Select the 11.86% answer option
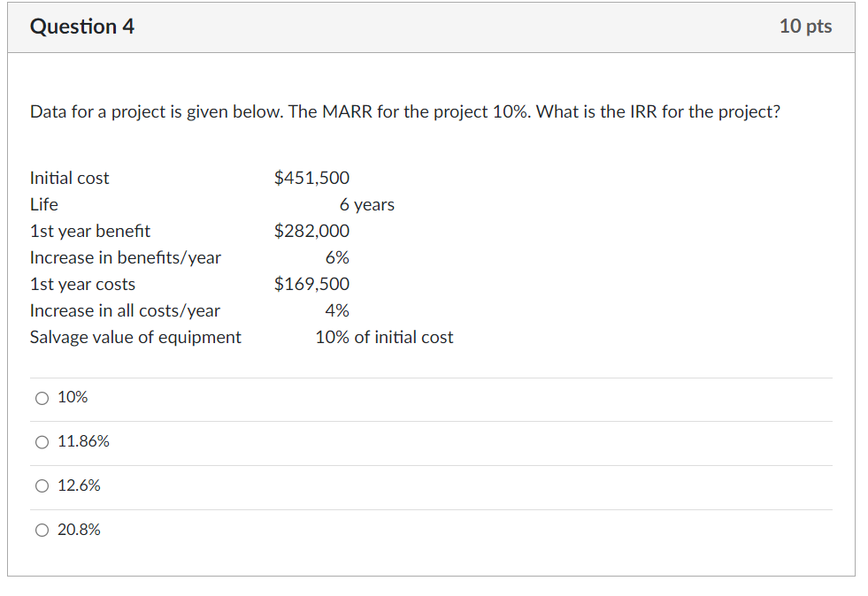 click(80, 441)
